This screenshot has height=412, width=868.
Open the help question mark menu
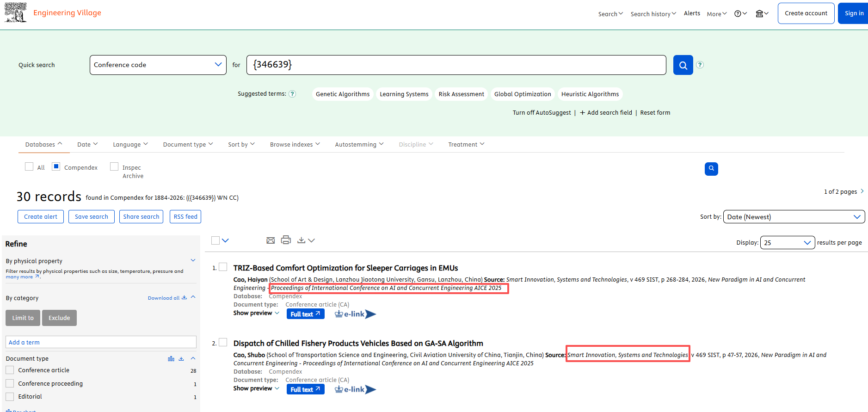tap(740, 14)
